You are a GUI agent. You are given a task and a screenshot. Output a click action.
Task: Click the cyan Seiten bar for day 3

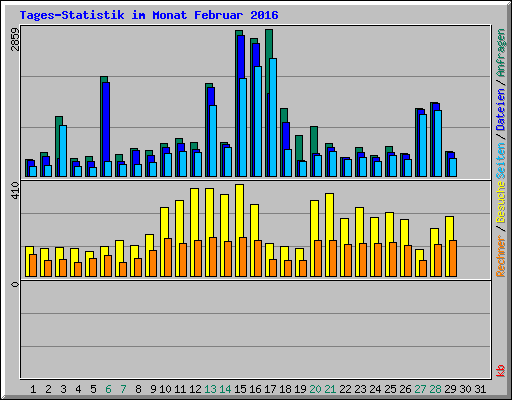[63, 151]
